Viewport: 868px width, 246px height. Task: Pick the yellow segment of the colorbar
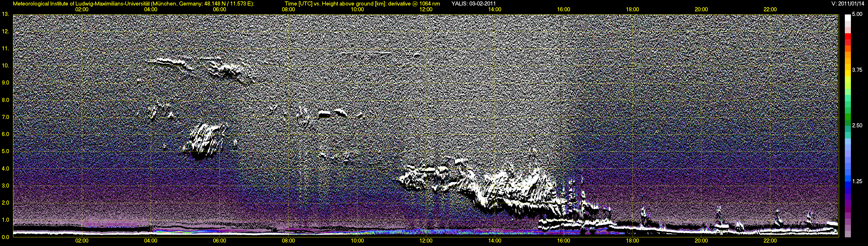[848, 74]
